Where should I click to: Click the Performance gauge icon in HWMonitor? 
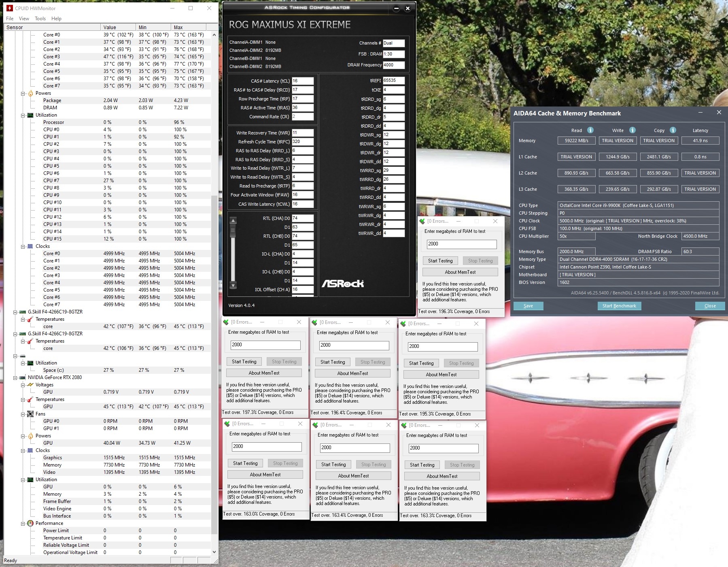(x=30, y=523)
